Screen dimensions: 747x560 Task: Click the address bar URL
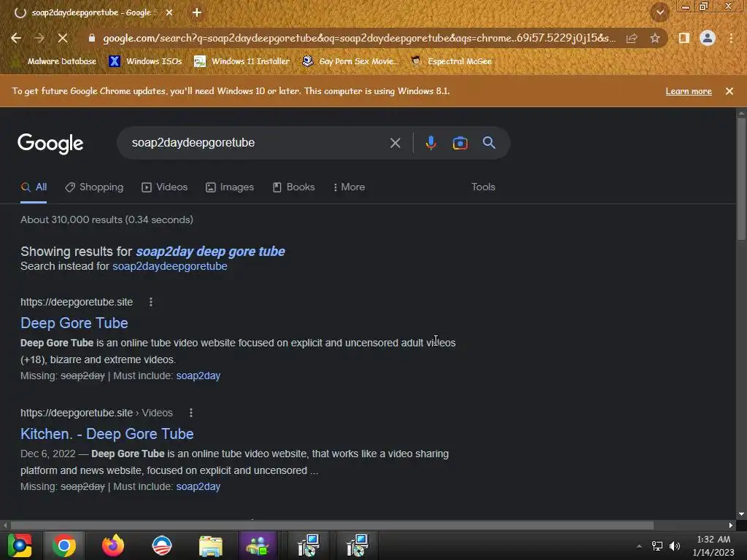(359, 38)
